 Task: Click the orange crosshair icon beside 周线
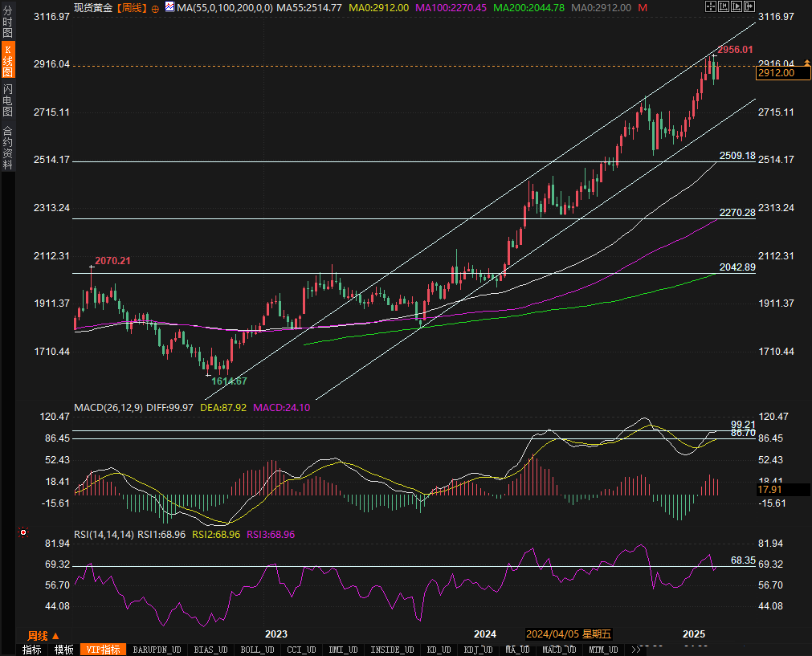(x=155, y=7)
